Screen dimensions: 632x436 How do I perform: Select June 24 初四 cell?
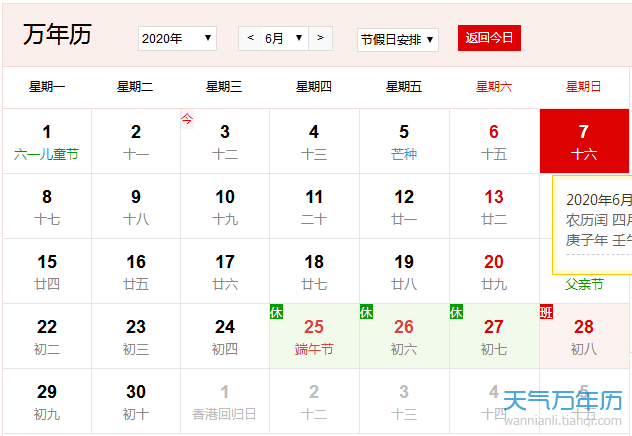click(x=225, y=336)
